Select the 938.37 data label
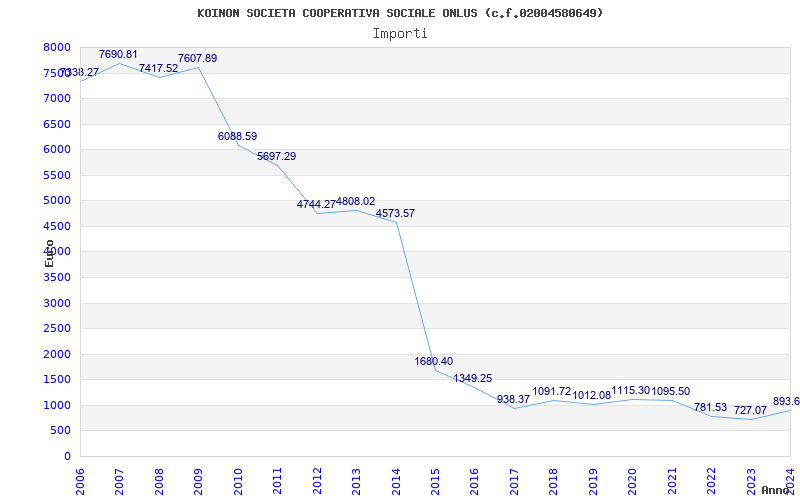800x500 pixels. click(x=514, y=399)
